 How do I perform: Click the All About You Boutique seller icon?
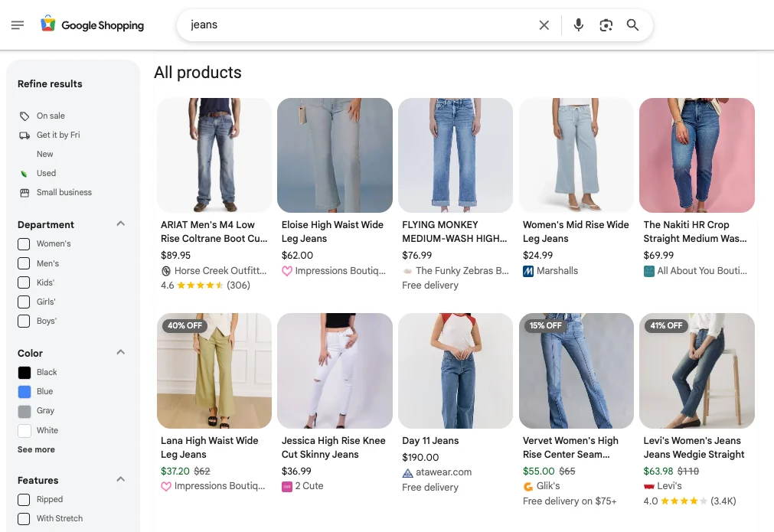tap(648, 270)
